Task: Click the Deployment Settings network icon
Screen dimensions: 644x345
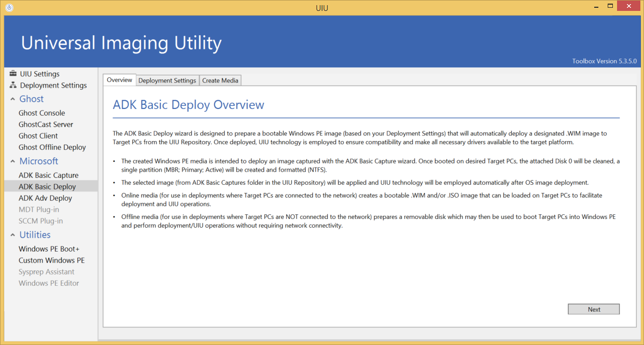Action: (x=13, y=85)
